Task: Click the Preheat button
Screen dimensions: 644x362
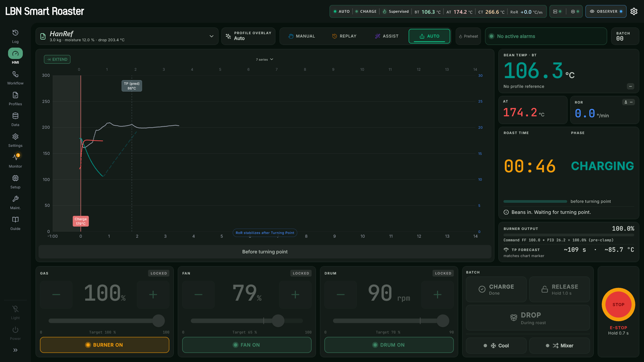Action: click(x=468, y=36)
